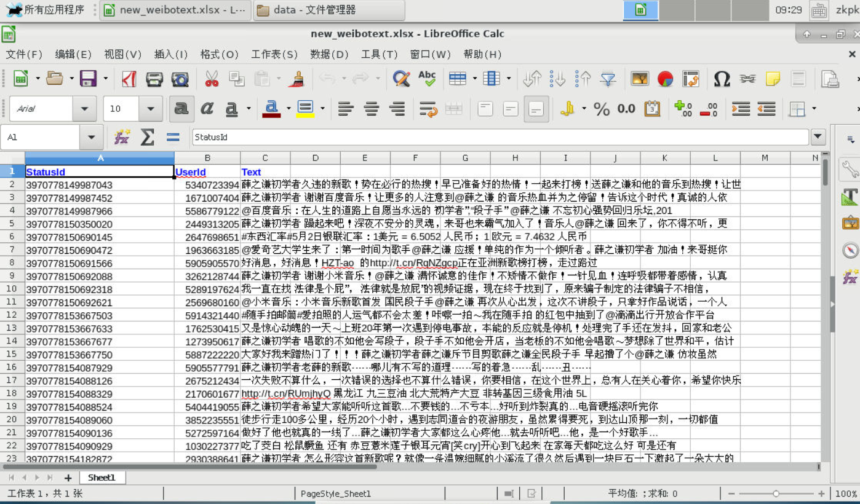Click the New spreadsheet icon
The width and height of the screenshot is (860, 504).
[x=21, y=78]
